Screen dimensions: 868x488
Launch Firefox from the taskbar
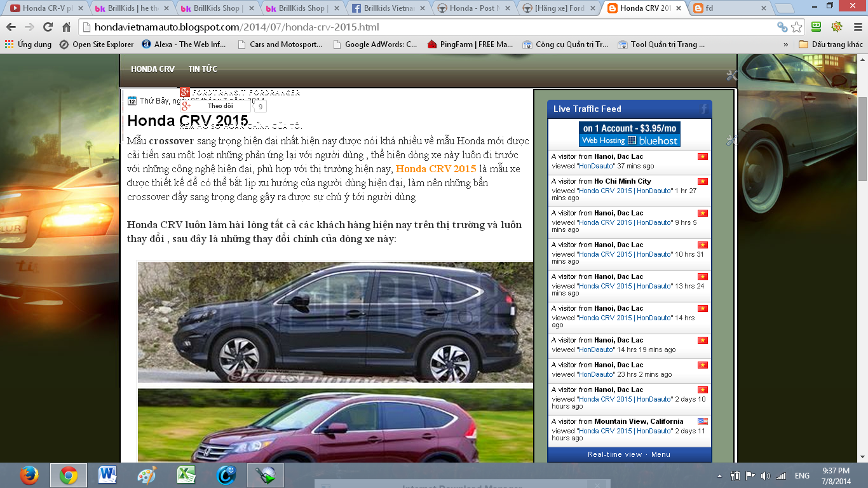point(29,475)
